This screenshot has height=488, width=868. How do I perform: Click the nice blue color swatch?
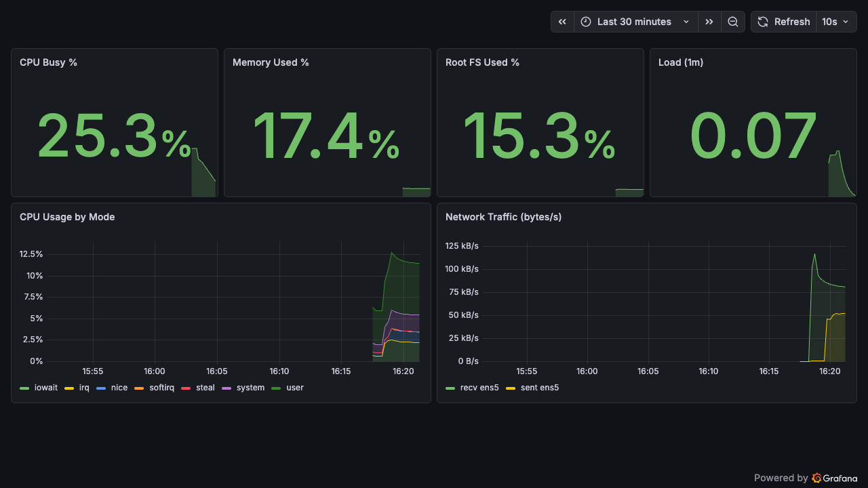[100, 388]
